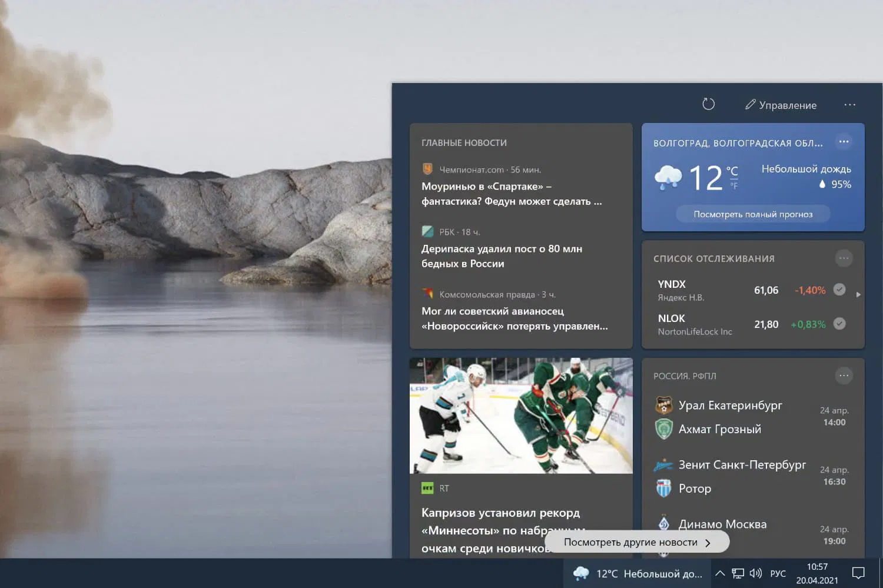
Task: Open the hockey game photo
Action: [x=521, y=416]
